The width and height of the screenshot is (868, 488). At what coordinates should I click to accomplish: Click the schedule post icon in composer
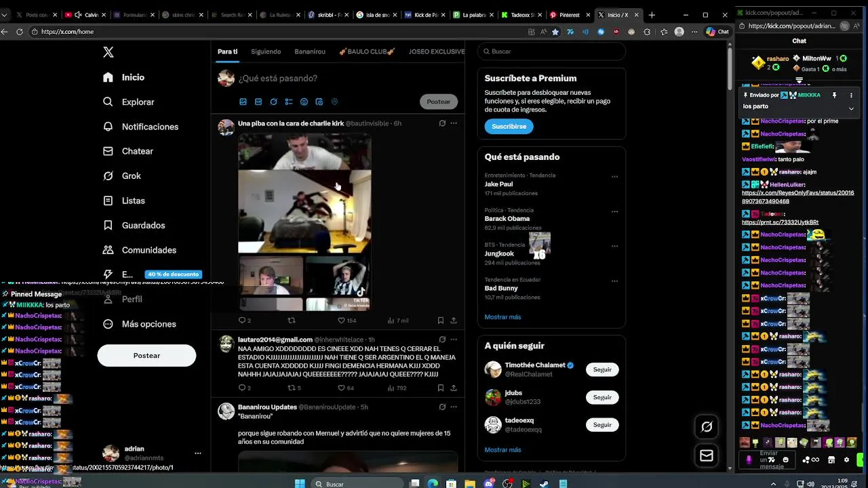click(319, 102)
